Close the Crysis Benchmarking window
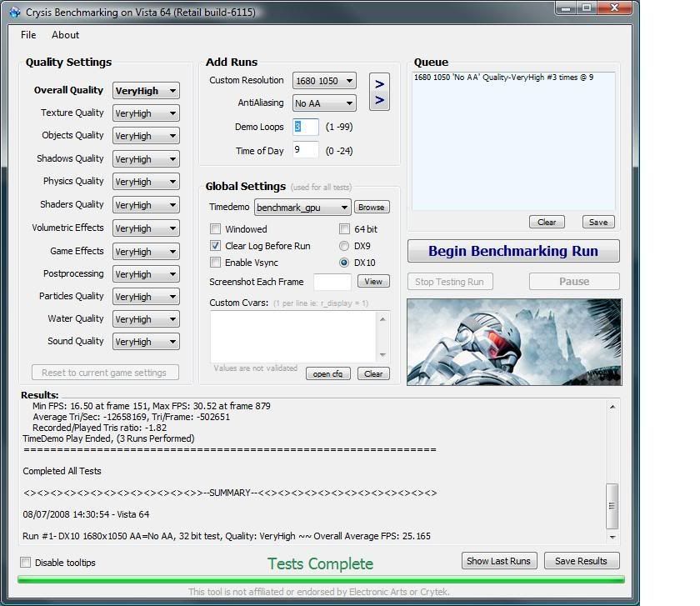The height and width of the screenshot is (606, 700). [615, 8]
